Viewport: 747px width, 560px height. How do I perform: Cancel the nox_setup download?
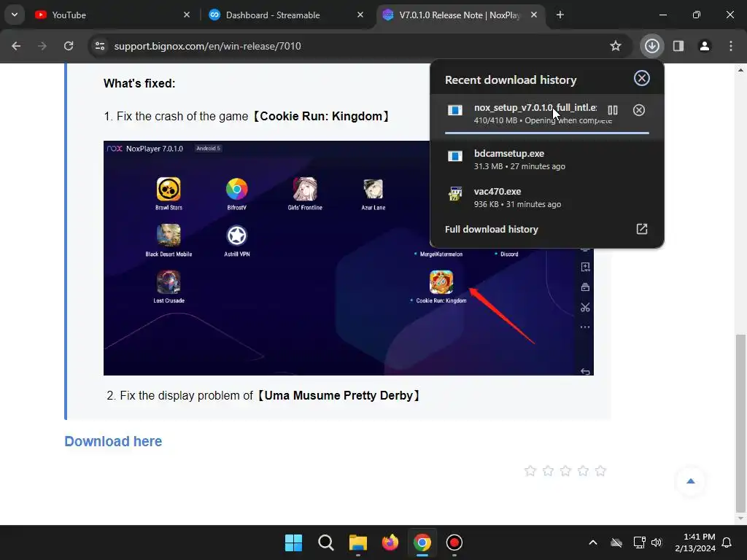point(639,111)
